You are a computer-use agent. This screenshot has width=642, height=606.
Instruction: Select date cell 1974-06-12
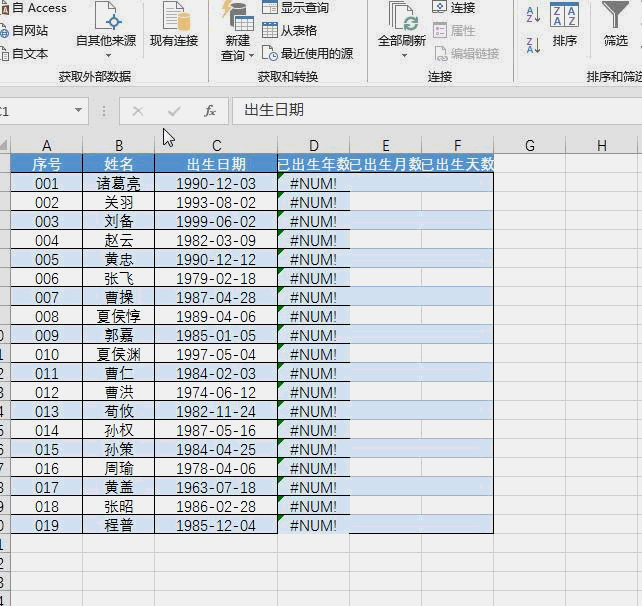pos(216,392)
